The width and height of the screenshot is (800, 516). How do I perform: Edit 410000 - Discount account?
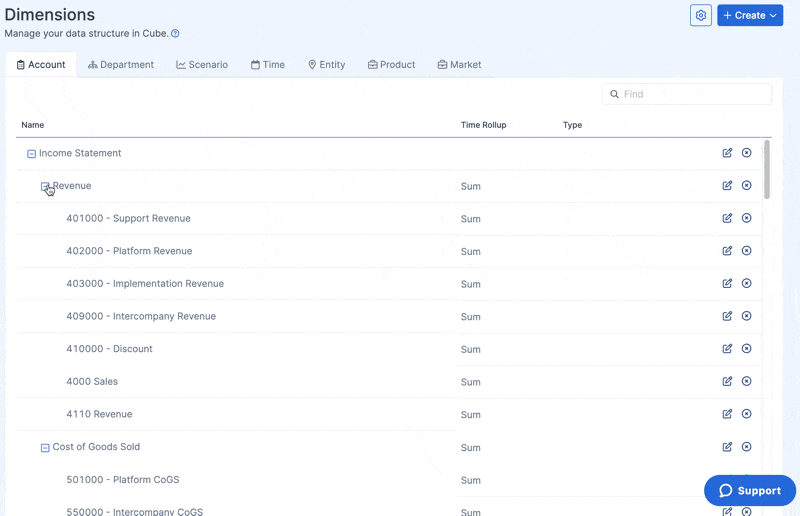[727, 349]
